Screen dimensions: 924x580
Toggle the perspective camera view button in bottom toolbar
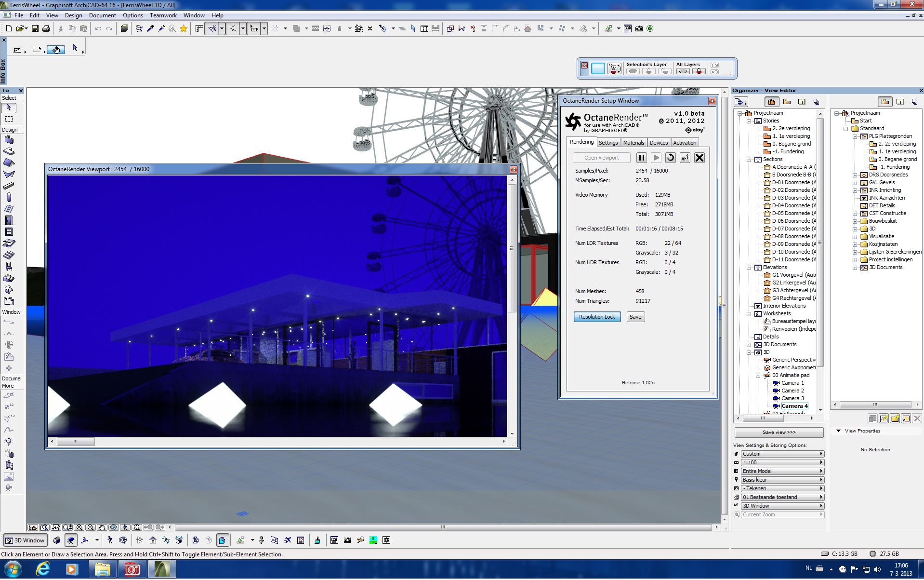pos(71,540)
